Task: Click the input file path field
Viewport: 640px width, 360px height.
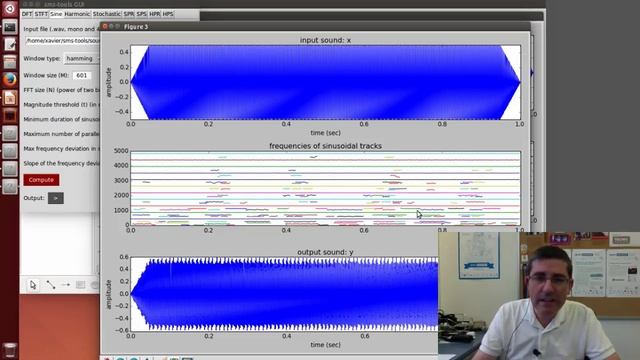Action: pos(62,41)
